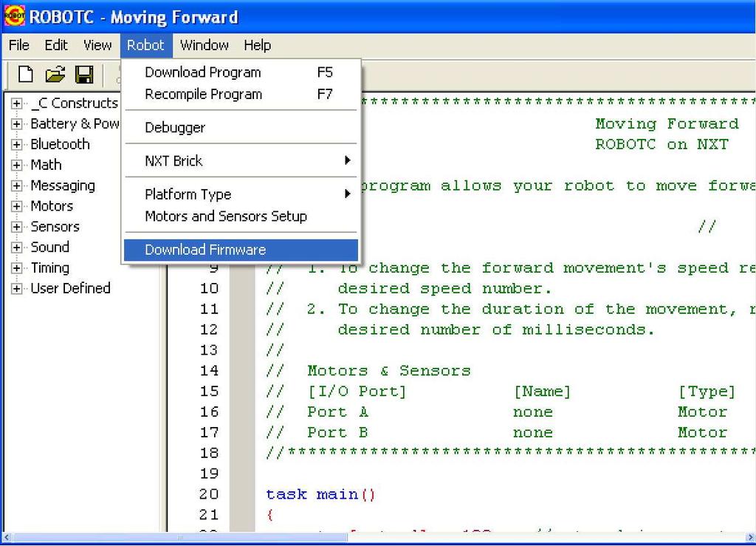Viewport: 756px width, 546px height.
Task: Click the horizontal scrollbar left arrow
Action: coord(7,537)
